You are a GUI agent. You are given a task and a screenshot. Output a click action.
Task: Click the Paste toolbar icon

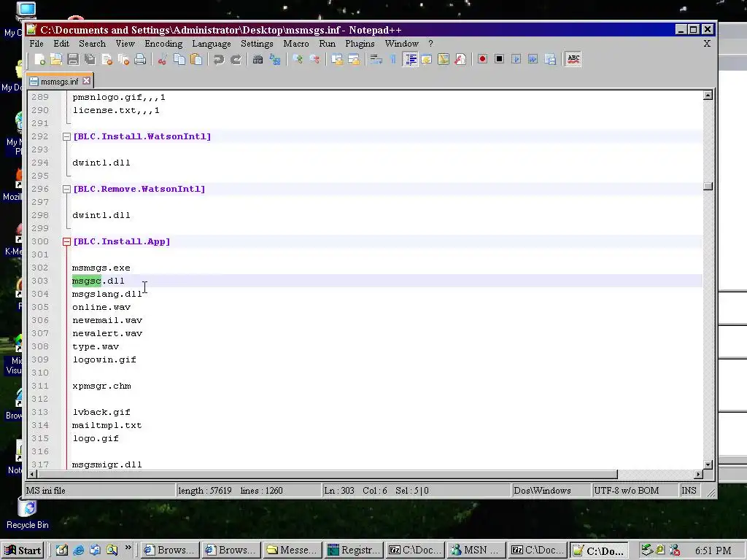(196, 60)
